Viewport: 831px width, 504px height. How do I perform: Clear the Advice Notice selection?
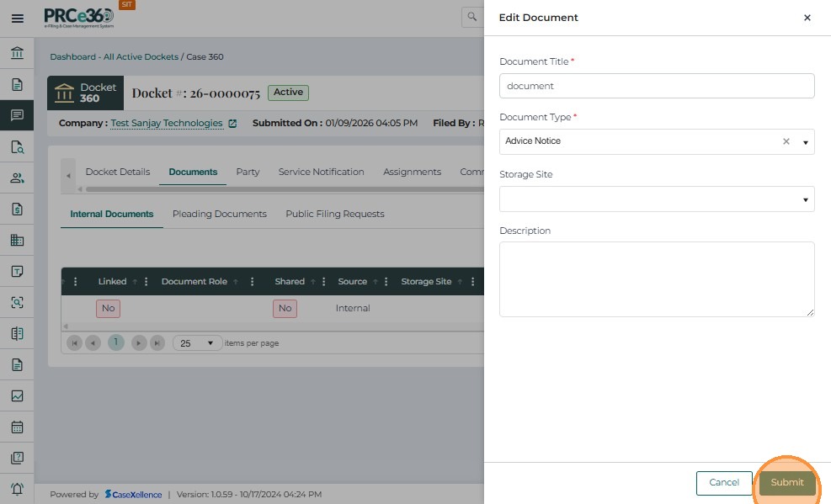786,141
